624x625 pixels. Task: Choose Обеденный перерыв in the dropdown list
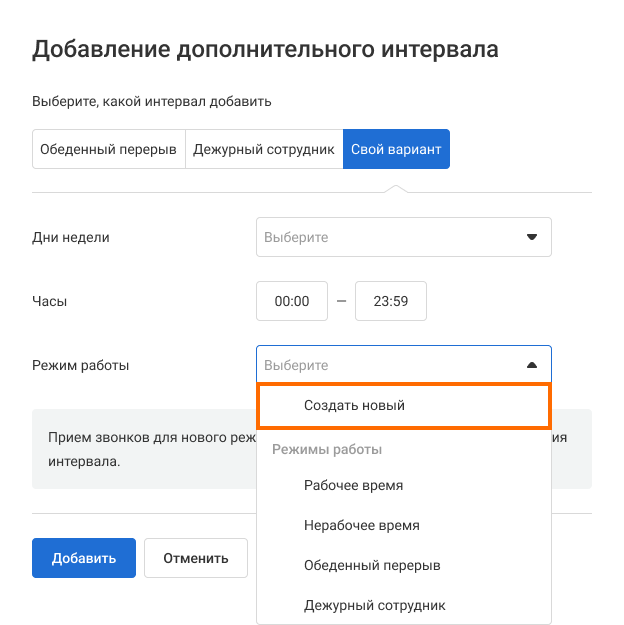[x=372, y=565]
